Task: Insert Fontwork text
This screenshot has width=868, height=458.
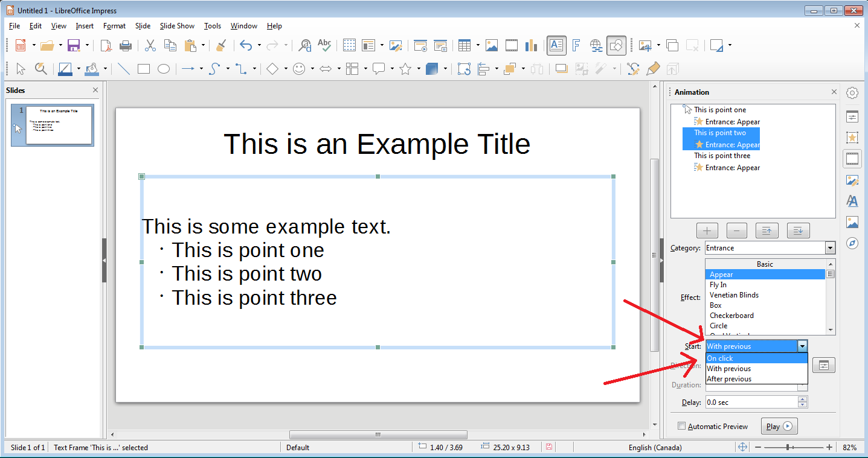Action: tap(576, 45)
